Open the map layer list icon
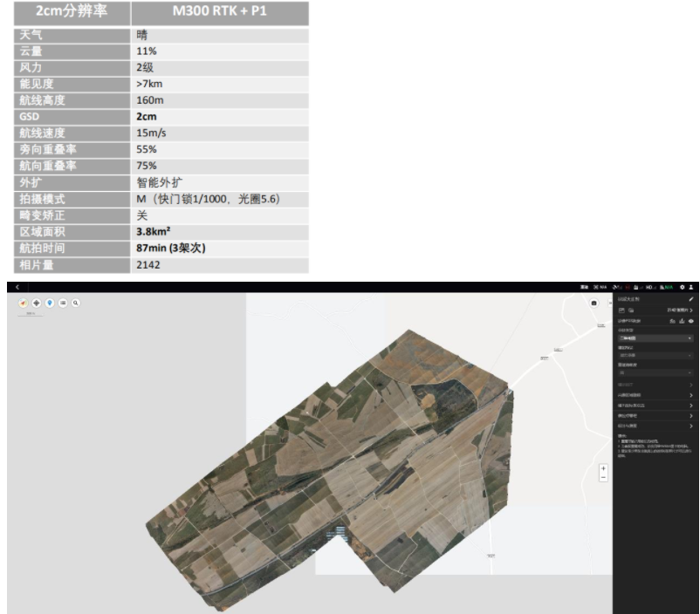Image resolution: width=700 pixels, height=614 pixels. (63, 303)
